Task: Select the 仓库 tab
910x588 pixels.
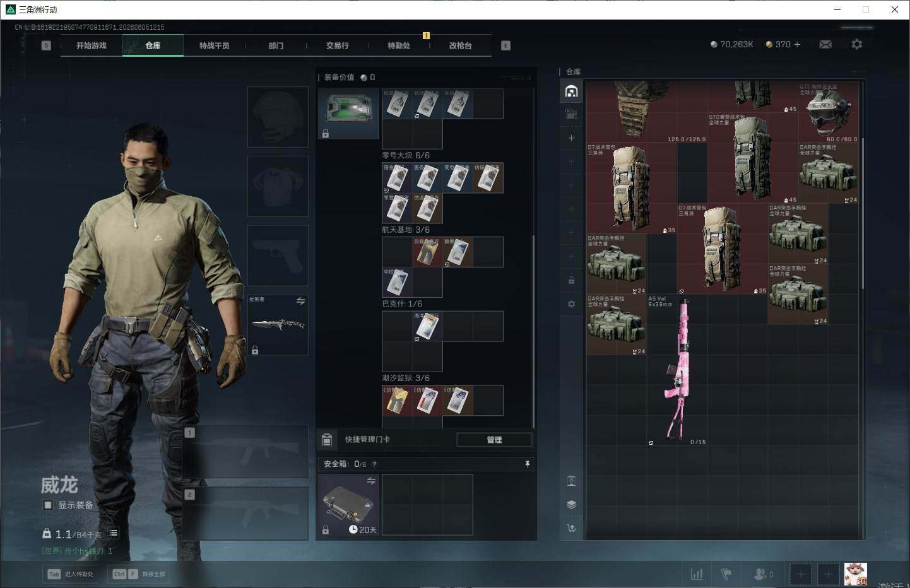Action: coord(153,45)
